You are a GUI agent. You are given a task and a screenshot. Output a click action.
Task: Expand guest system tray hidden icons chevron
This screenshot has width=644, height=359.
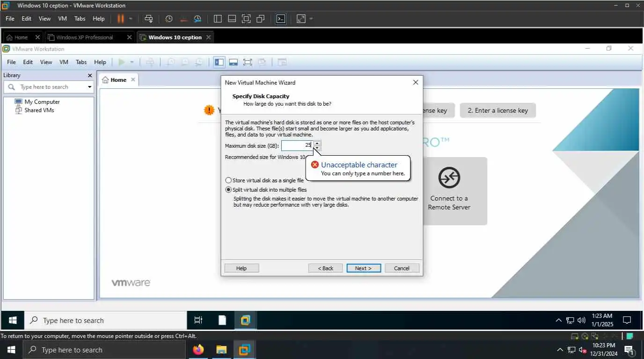pos(558,320)
